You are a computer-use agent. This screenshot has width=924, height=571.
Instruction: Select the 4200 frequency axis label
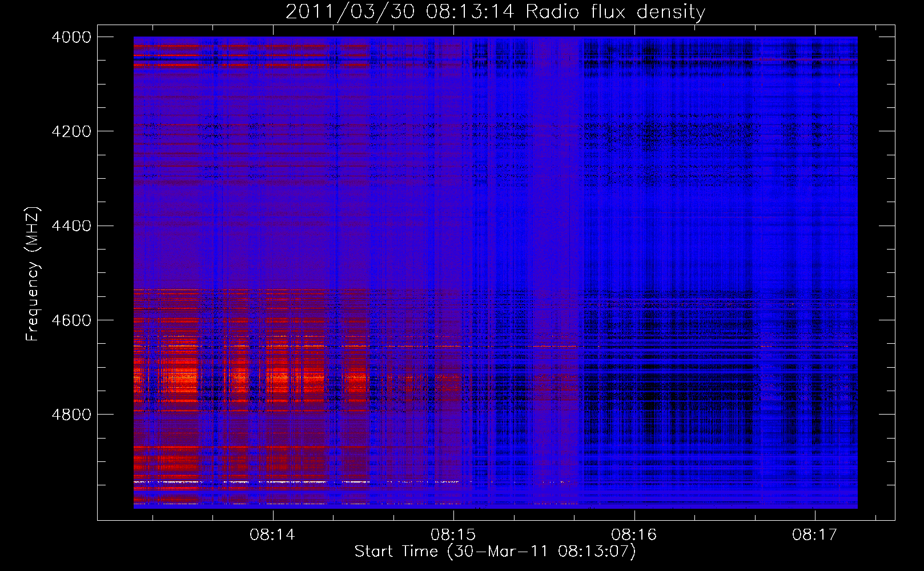[x=71, y=131]
